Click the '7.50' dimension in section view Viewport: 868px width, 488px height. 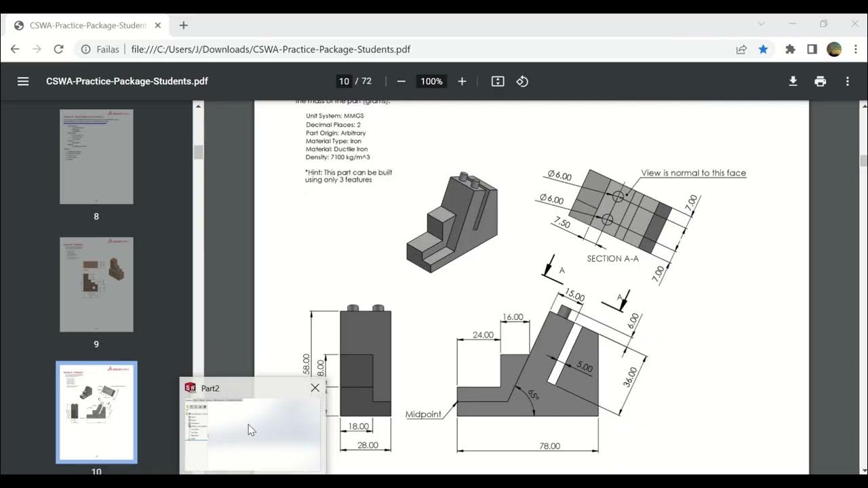pyautogui.click(x=561, y=224)
